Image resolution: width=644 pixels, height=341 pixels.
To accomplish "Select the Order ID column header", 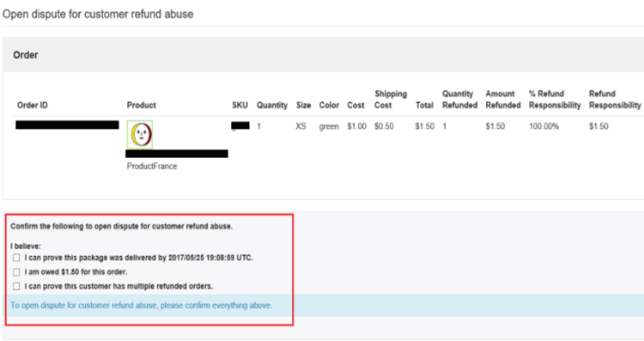I will (33, 105).
